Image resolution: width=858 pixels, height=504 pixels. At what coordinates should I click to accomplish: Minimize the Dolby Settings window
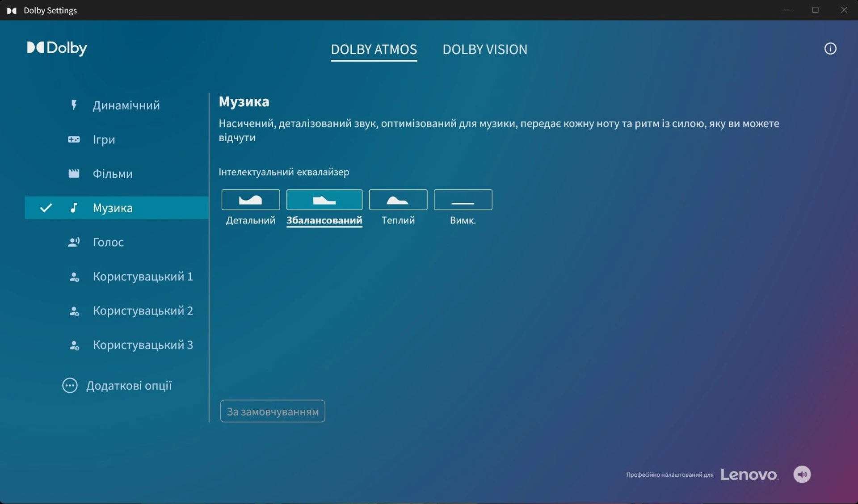787,10
